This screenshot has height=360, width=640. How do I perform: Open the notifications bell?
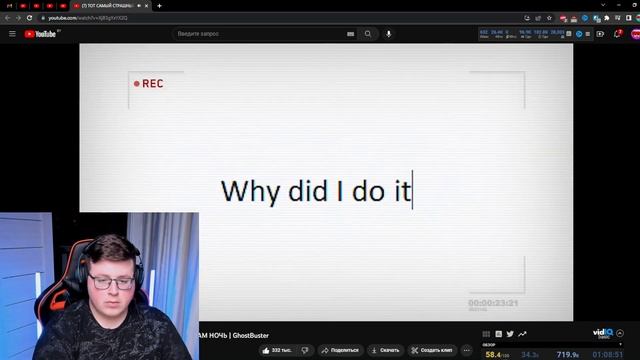[617, 34]
